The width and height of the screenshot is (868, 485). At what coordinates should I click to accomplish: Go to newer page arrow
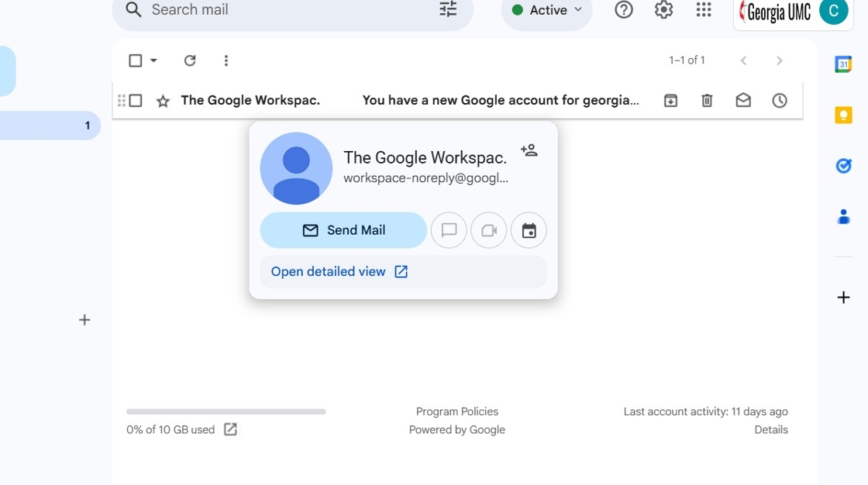tap(743, 60)
